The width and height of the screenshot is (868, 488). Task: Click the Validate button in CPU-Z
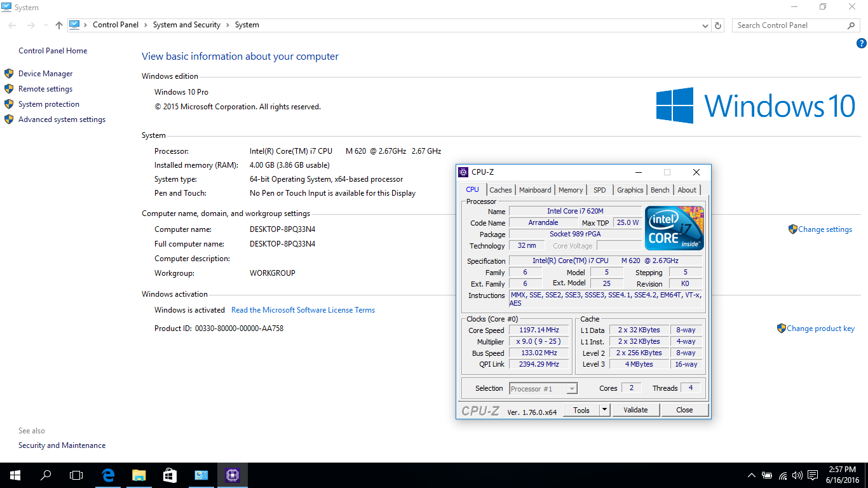coord(635,410)
